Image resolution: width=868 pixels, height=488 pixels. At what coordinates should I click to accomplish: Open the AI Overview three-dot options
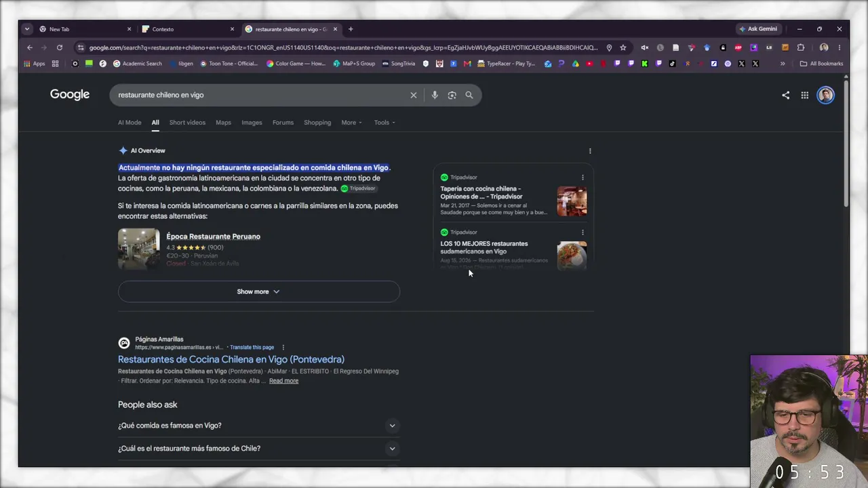590,151
